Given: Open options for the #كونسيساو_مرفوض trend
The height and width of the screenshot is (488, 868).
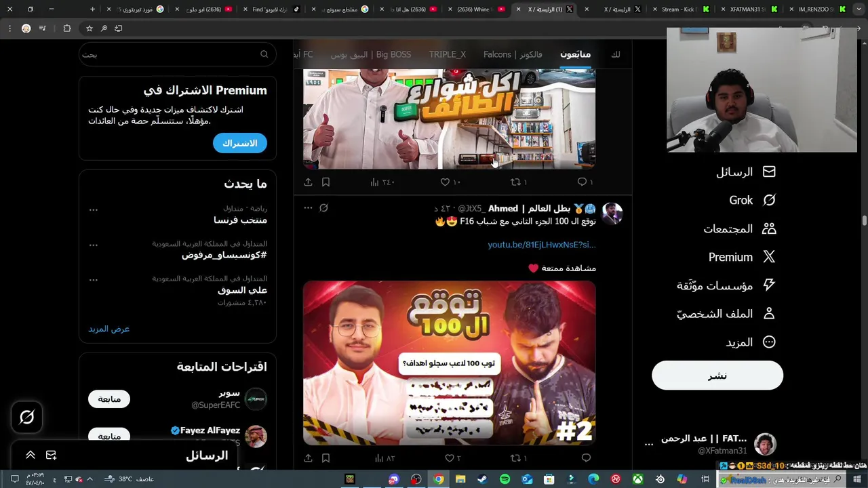Looking at the screenshot, I should (94, 245).
